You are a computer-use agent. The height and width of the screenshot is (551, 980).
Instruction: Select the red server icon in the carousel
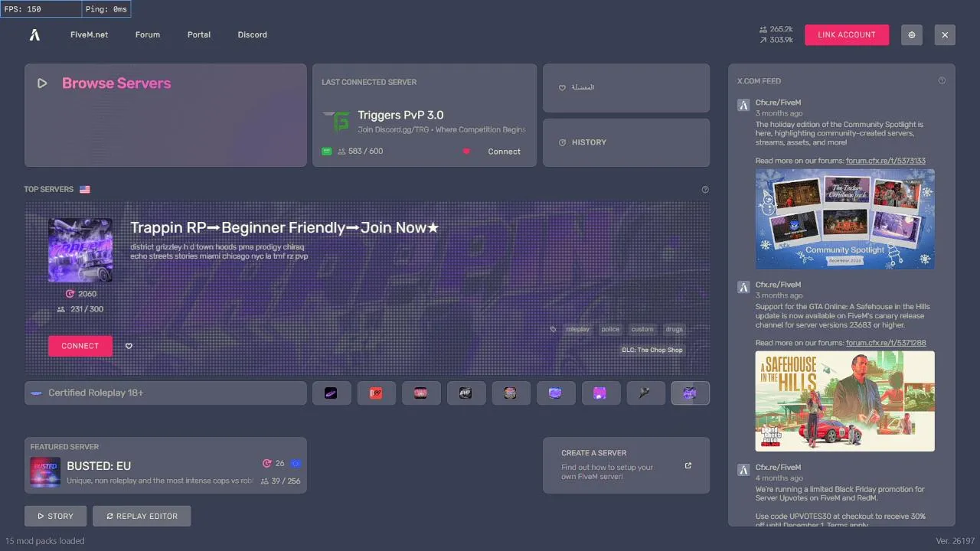(376, 393)
